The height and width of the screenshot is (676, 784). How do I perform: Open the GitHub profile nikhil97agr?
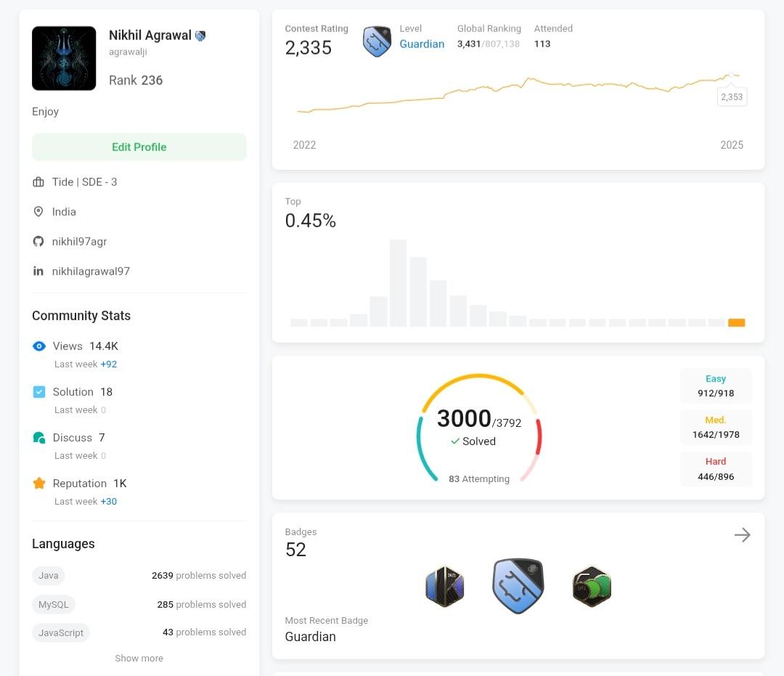(x=79, y=241)
